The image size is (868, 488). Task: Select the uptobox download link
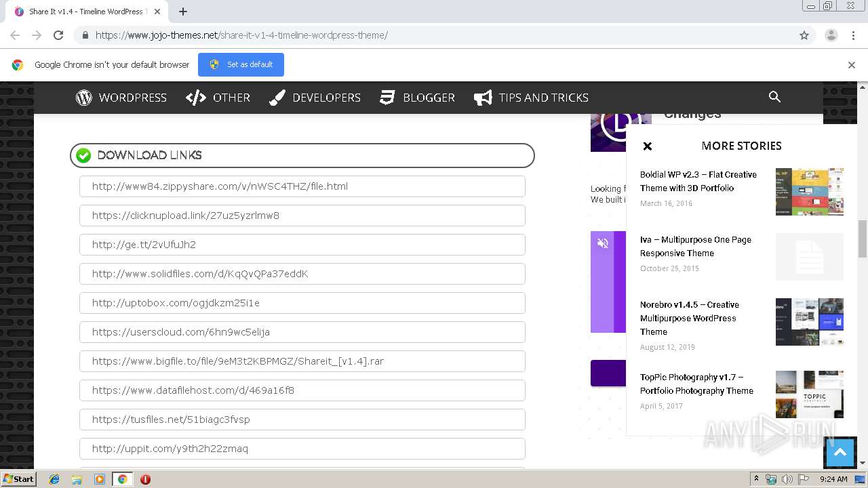(x=302, y=303)
